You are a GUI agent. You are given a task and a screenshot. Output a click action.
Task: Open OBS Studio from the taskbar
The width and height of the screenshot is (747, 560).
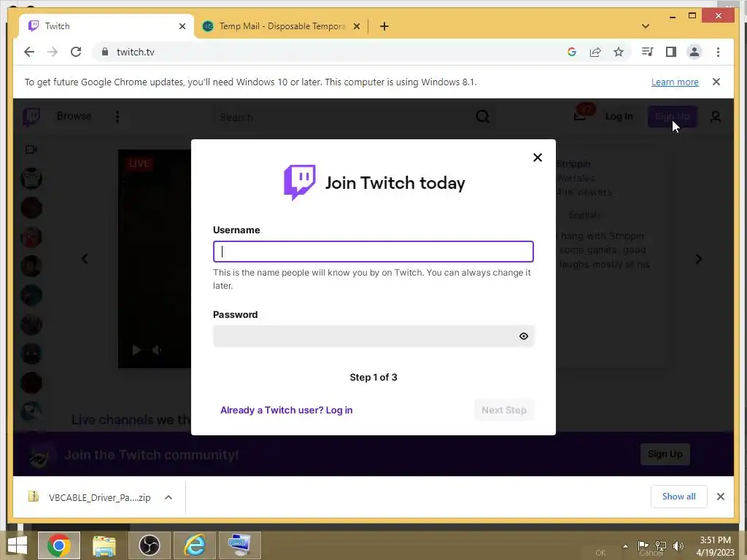pos(149,545)
